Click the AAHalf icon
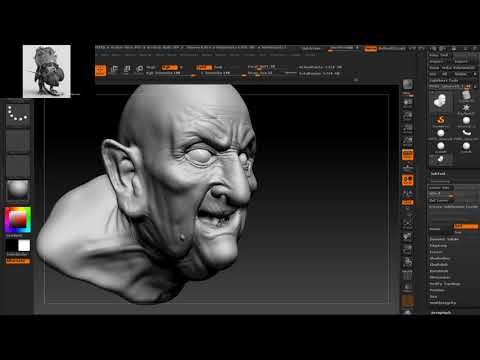The width and height of the screenshot is (480, 360). coord(408,141)
